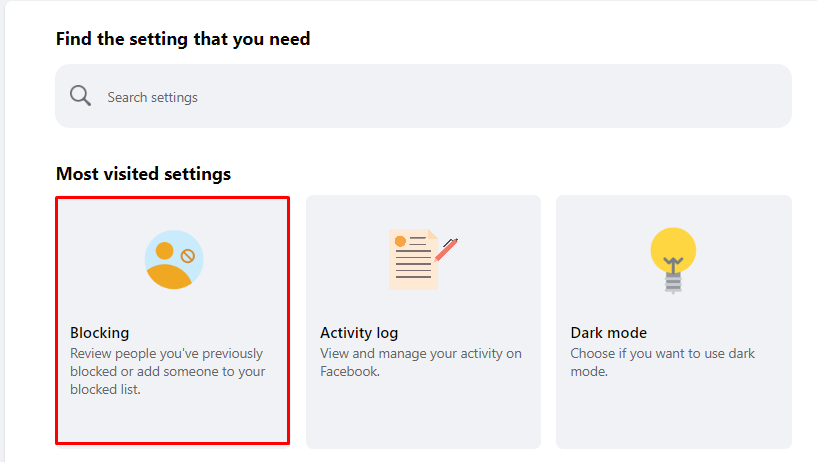Click the small prohibited sign on Blocking icon
Viewport: 817px width, 462px height.
(x=188, y=256)
